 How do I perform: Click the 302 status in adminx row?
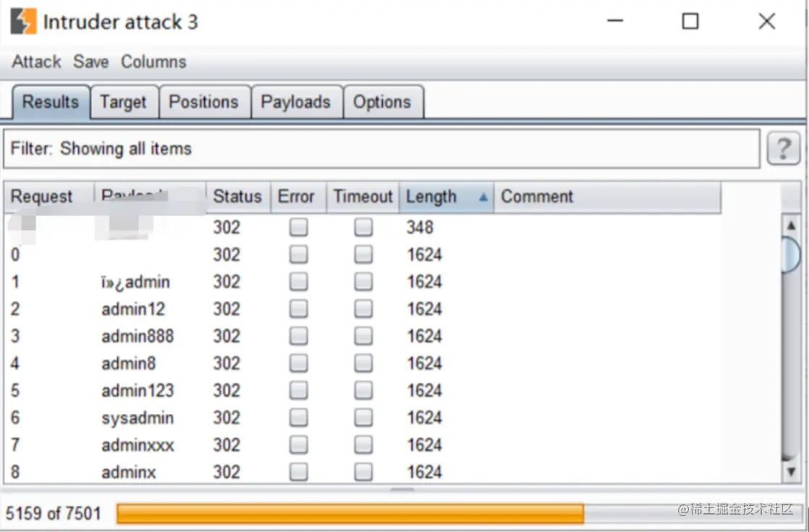(226, 472)
